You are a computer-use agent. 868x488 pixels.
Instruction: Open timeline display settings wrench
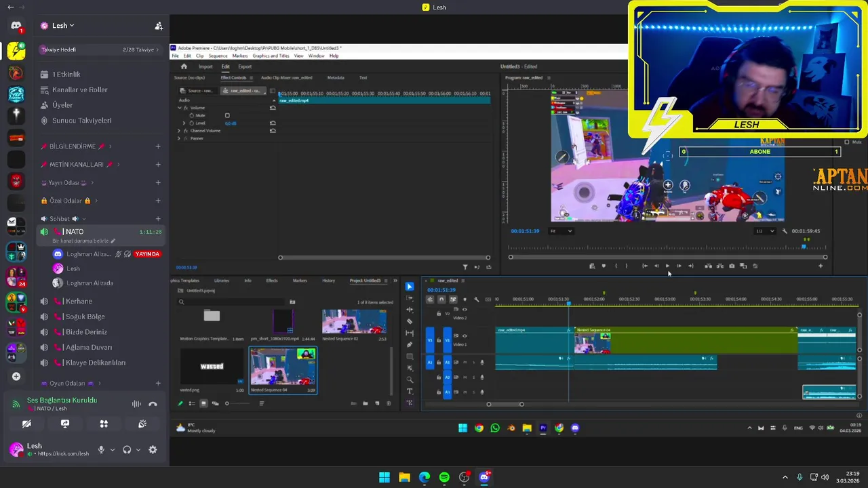coord(476,299)
